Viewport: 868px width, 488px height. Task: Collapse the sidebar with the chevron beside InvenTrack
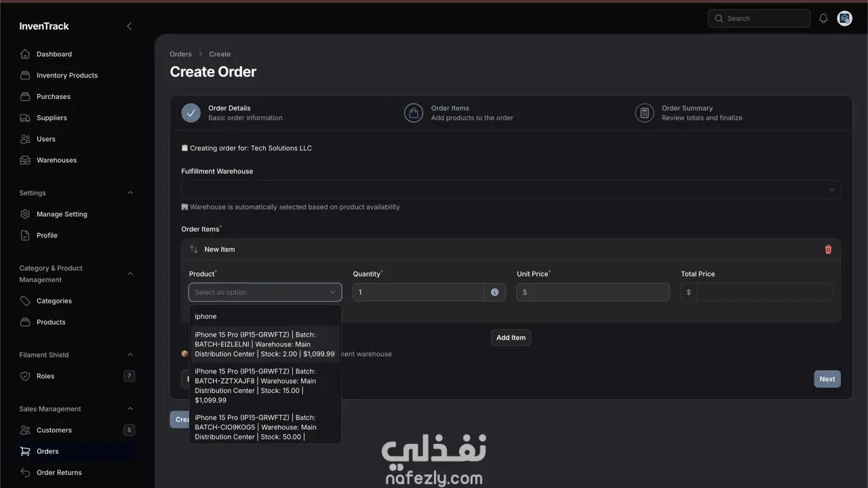coord(130,26)
